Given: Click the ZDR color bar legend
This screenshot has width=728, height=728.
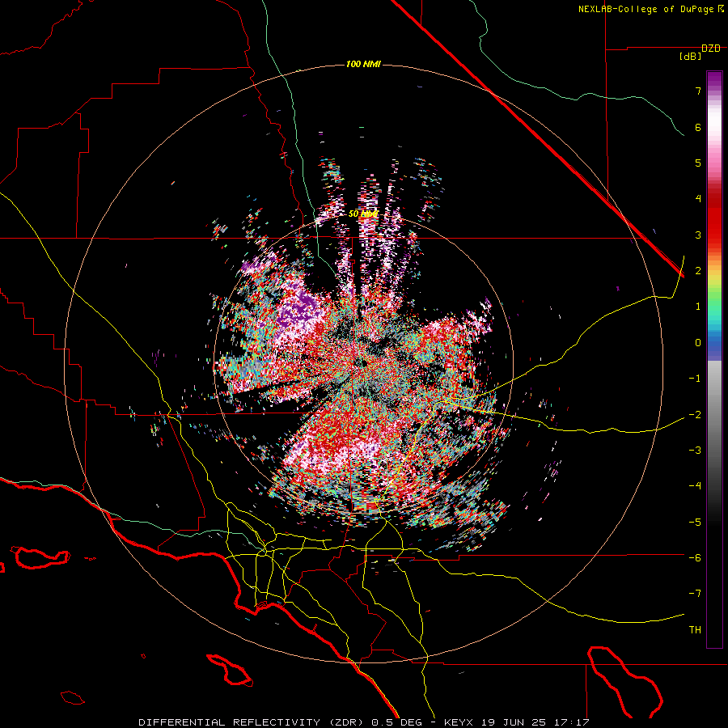Looking at the screenshot, I should [x=714, y=359].
